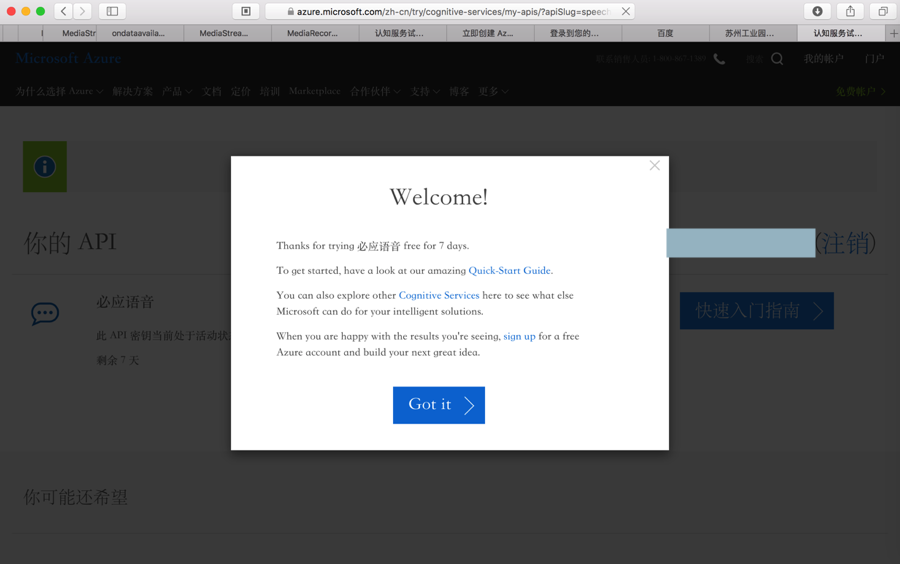Open the Share menu icon

pyautogui.click(x=850, y=11)
